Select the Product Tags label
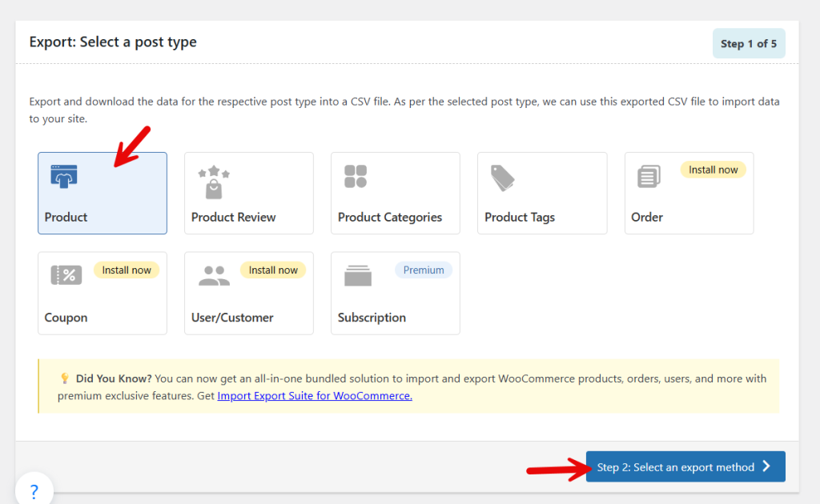This screenshot has height=504, width=820. coord(520,218)
